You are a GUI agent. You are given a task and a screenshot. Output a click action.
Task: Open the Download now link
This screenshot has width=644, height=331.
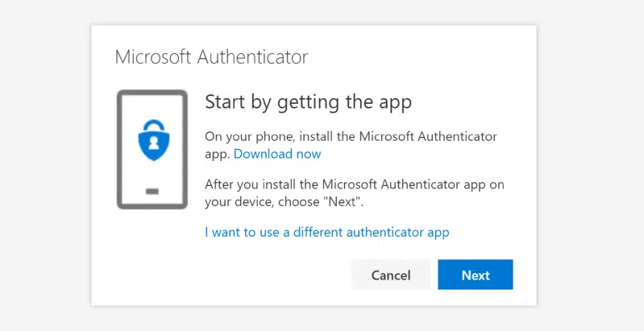point(277,154)
